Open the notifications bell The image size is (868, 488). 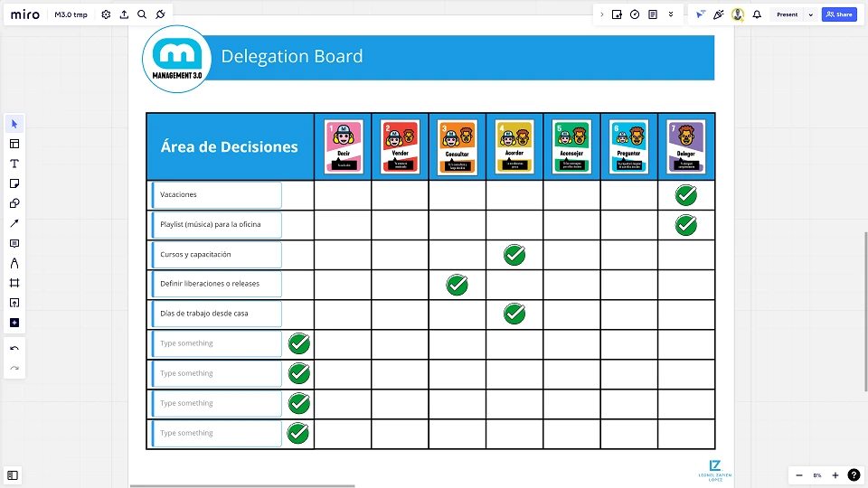[x=757, y=14]
